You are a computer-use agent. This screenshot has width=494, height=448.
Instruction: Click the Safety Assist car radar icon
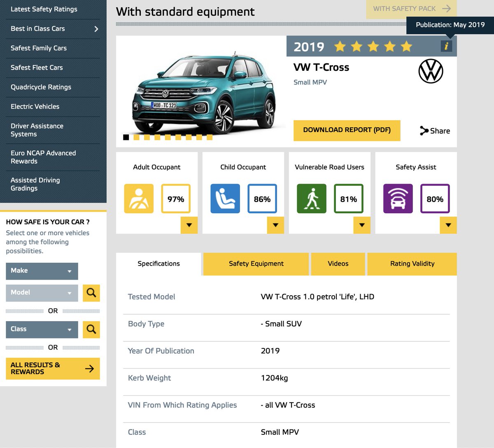pyautogui.click(x=398, y=199)
